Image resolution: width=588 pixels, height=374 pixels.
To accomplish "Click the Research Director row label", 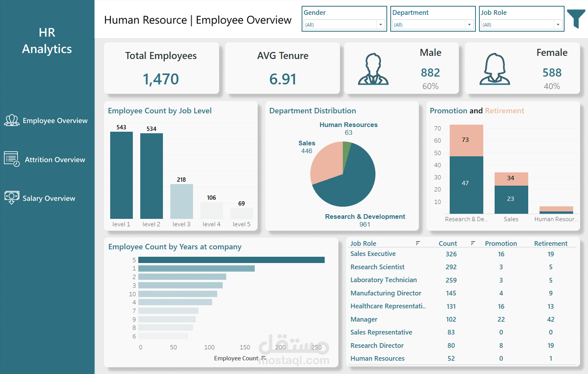I will click(x=377, y=345).
